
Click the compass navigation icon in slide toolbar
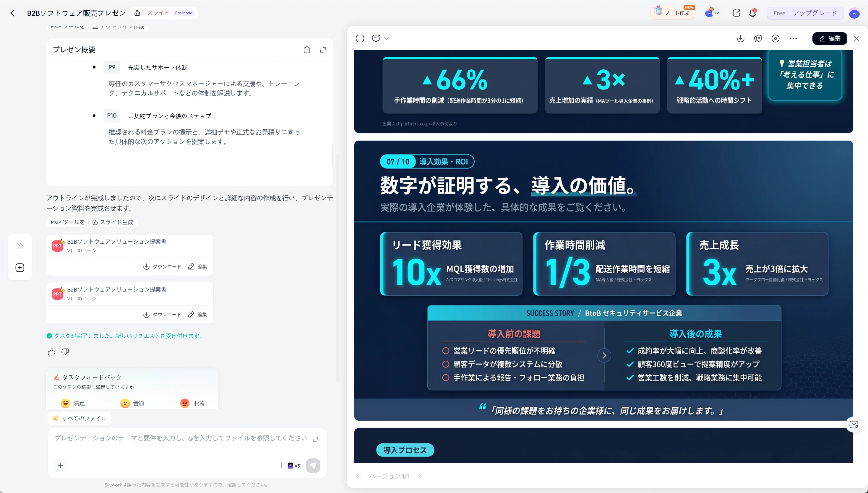tap(775, 38)
